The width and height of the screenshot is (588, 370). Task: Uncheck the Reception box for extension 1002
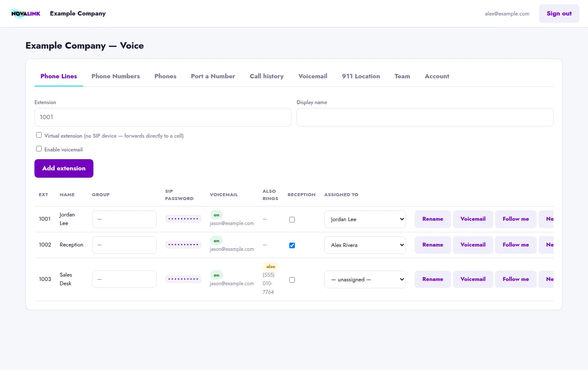[292, 245]
